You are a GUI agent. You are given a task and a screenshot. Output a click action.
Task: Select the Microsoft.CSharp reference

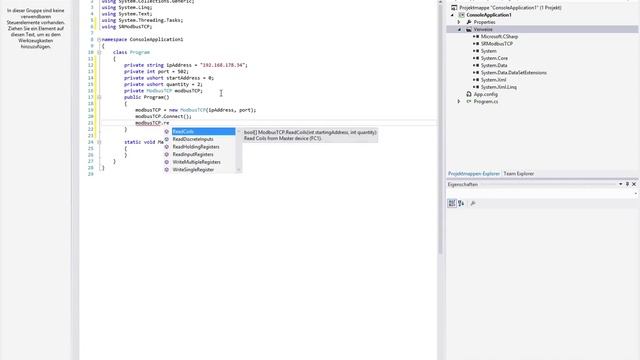pyautogui.click(x=499, y=37)
